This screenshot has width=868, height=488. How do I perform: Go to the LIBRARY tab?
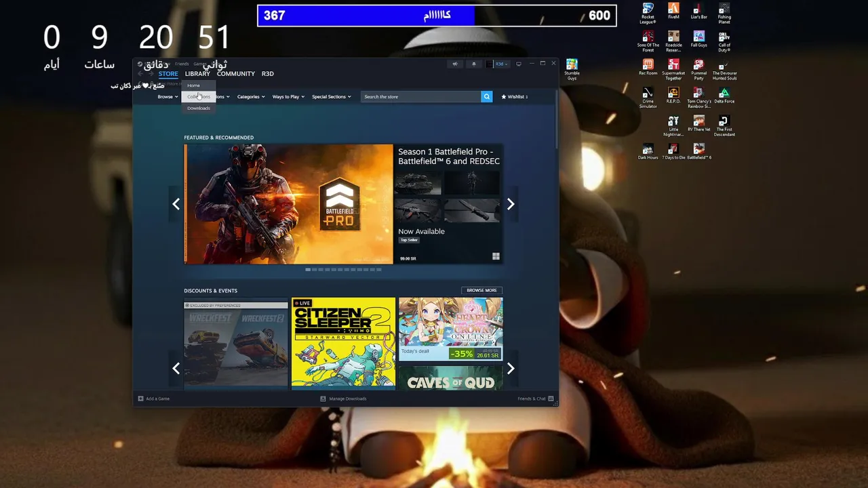tap(197, 74)
